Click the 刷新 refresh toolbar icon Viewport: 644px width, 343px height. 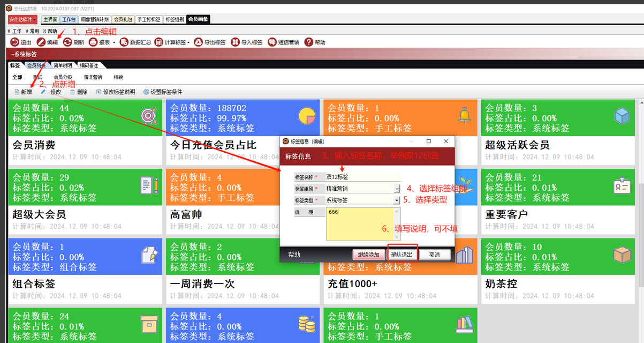(x=67, y=42)
